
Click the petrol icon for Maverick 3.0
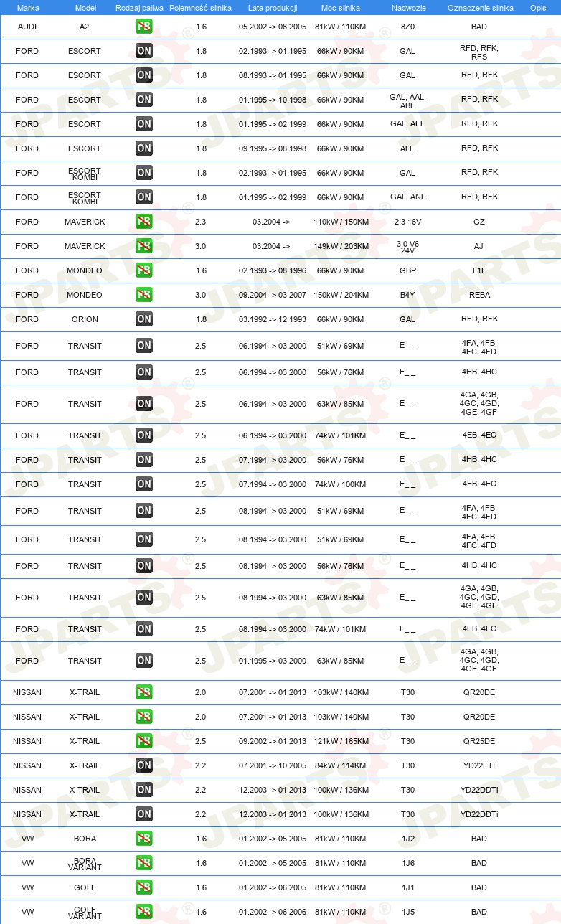tap(144, 246)
